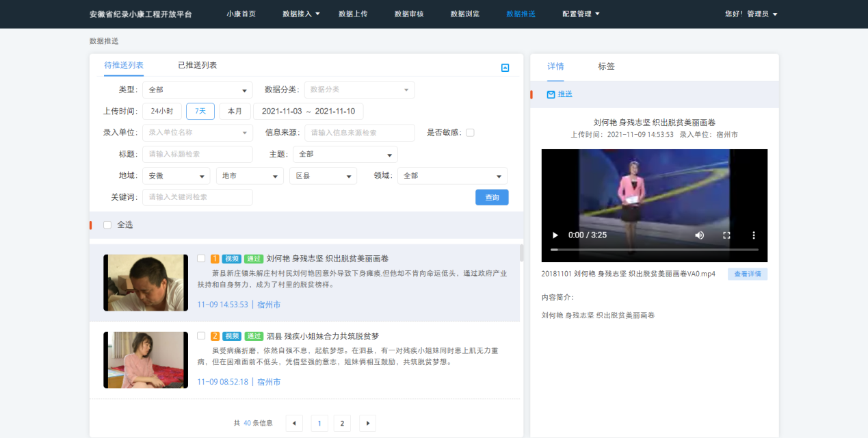Screen dimensions: 868x438
Task: Open the 数据分类 dropdown
Action: tap(360, 90)
